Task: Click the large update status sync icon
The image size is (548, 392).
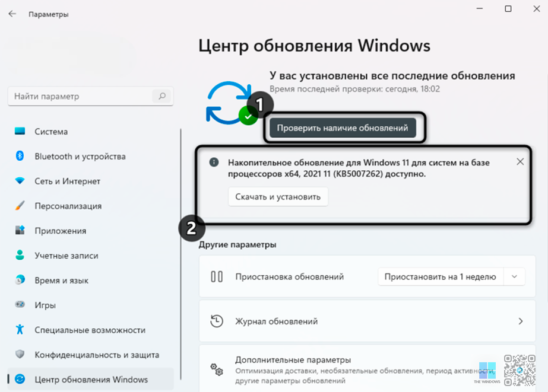Action: (x=230, y=103)
